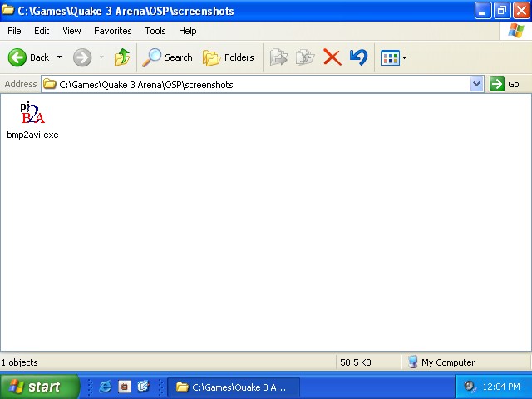Launch Internet Explorer from quick launch
This screenshot has height=399, width=532.
106,387
